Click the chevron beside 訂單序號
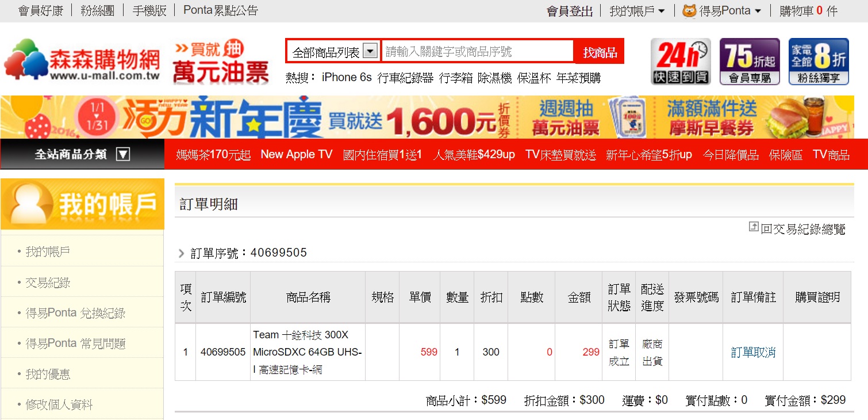868x420 pixels. point(182,253)
